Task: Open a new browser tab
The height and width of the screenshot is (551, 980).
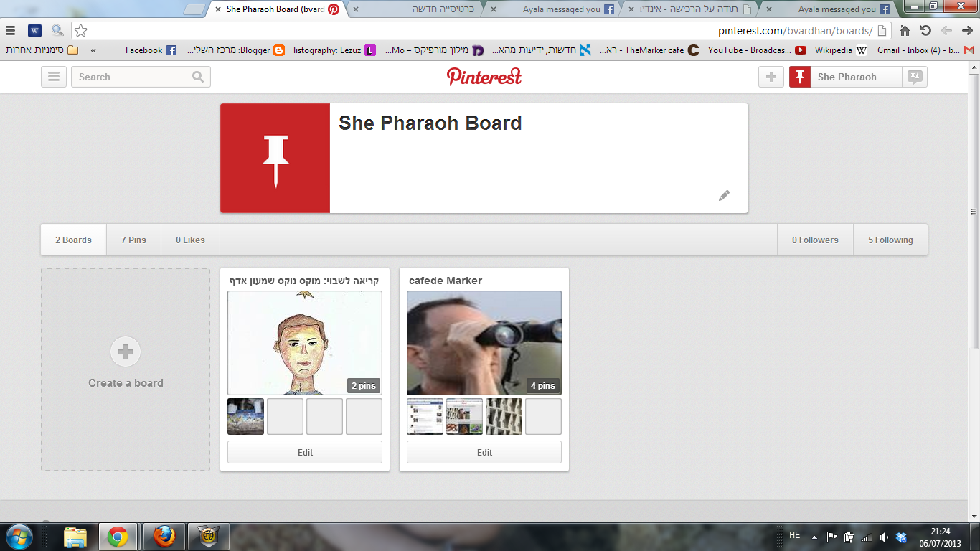Action: coord(194,9)
